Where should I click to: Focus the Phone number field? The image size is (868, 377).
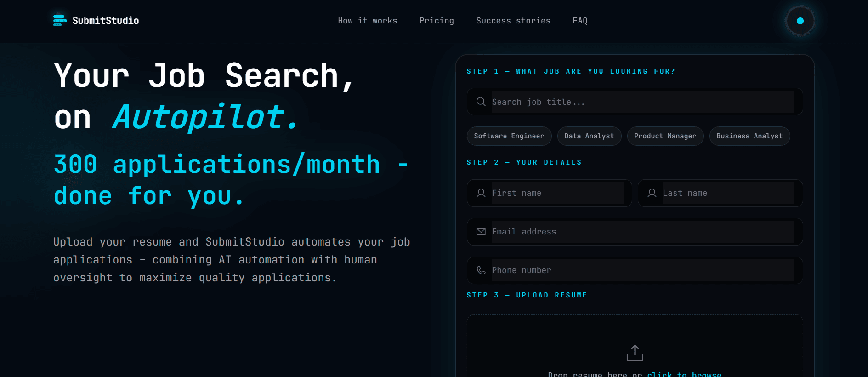point(635,270)
